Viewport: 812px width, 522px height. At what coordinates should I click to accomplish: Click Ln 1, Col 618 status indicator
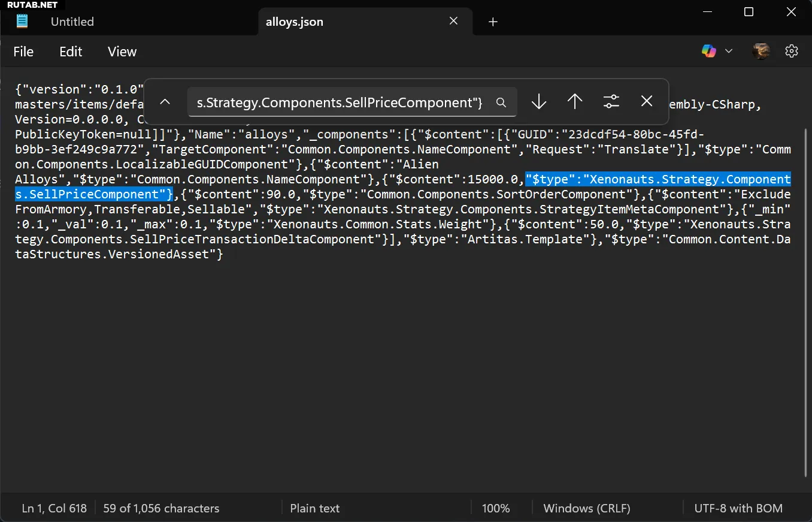tap(54, 508)
